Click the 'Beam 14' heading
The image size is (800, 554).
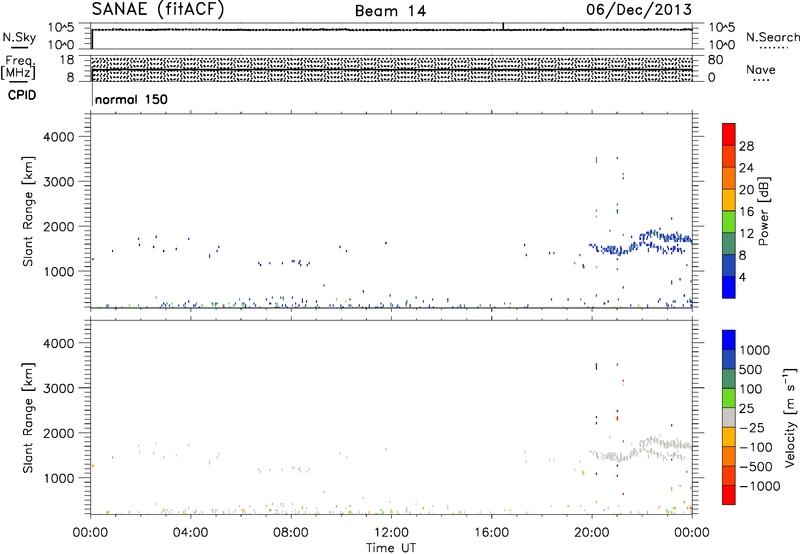(x=390, y=11)
